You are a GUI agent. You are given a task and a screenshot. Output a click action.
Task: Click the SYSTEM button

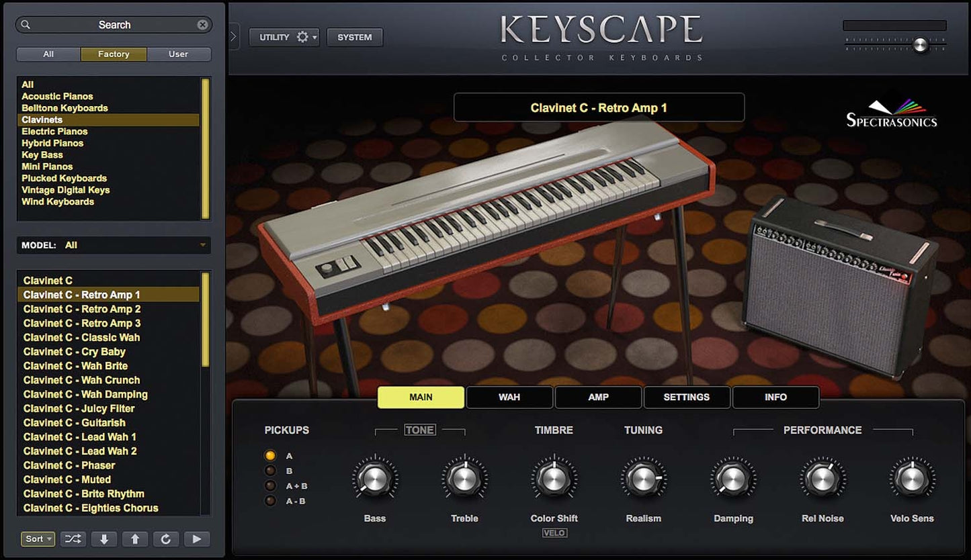[x=354, y=37]
